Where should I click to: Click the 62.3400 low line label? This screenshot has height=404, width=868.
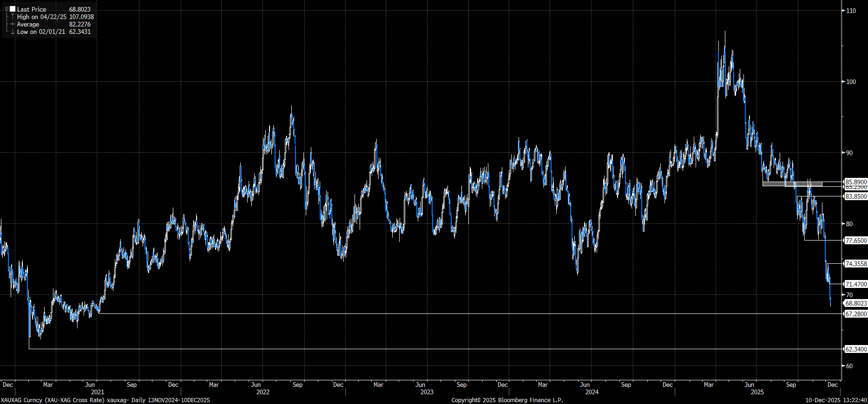coord(855,349)
